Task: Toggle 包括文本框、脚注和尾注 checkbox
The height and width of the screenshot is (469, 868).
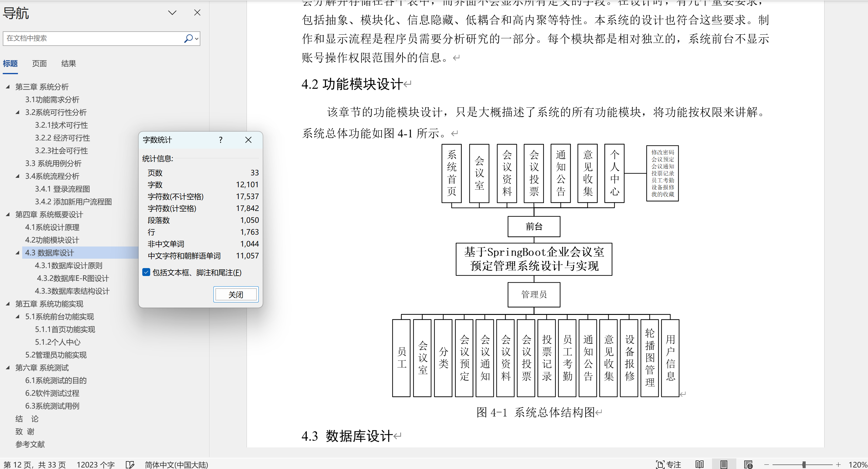Action: [146, 272]
